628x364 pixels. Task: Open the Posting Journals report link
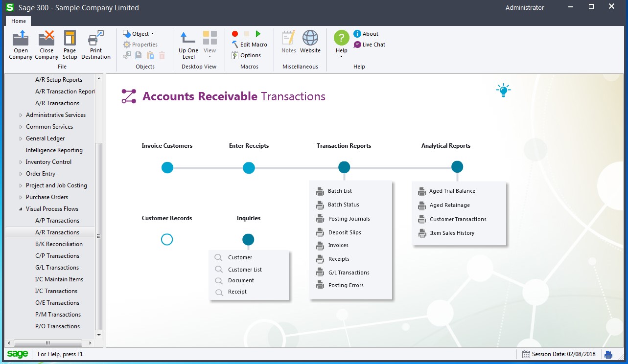349,219
